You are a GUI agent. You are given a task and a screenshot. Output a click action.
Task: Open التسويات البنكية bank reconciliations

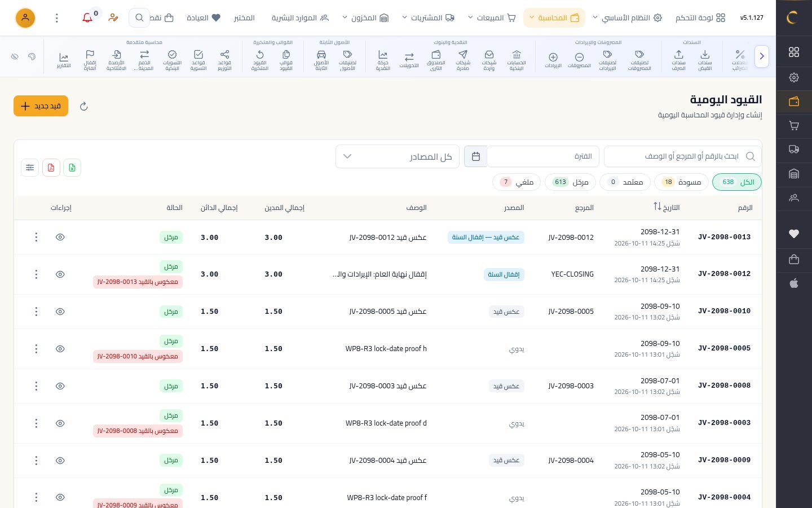(x=172, y=60)
